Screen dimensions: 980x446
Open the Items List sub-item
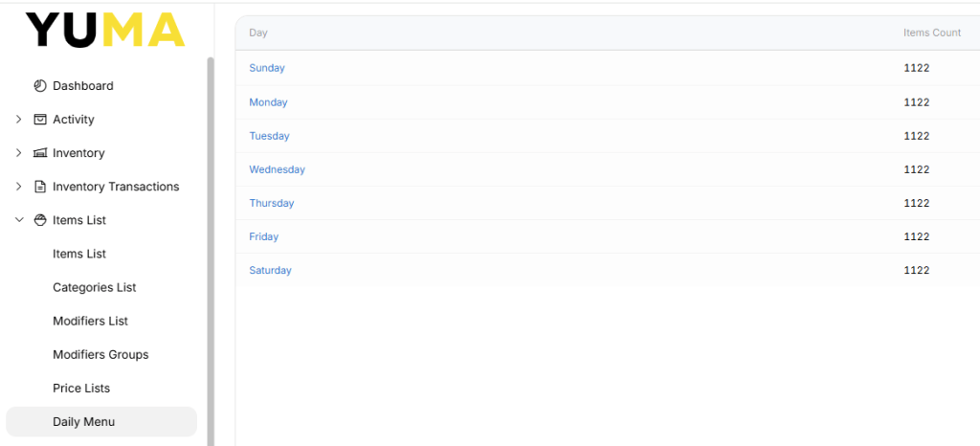79,254
